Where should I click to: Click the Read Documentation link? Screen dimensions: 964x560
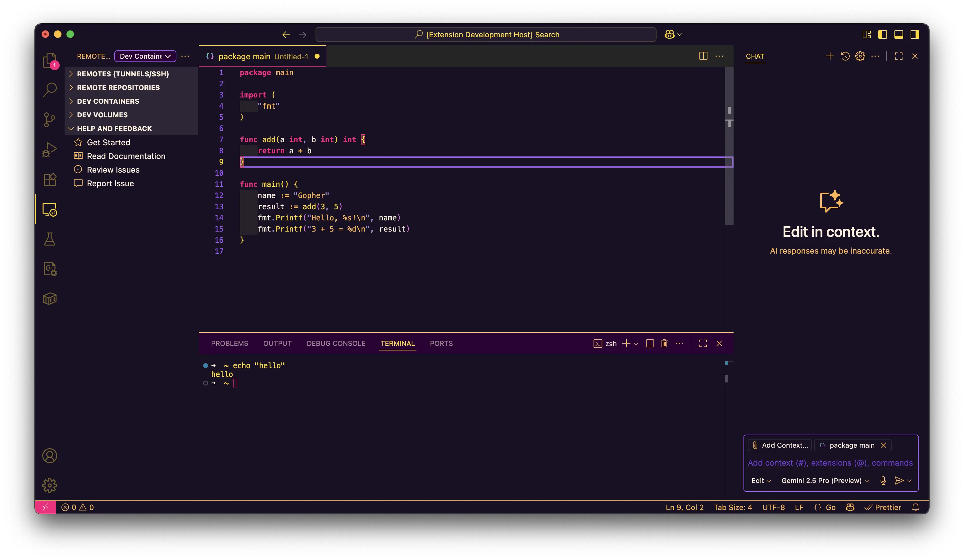[x=126, y=156]
